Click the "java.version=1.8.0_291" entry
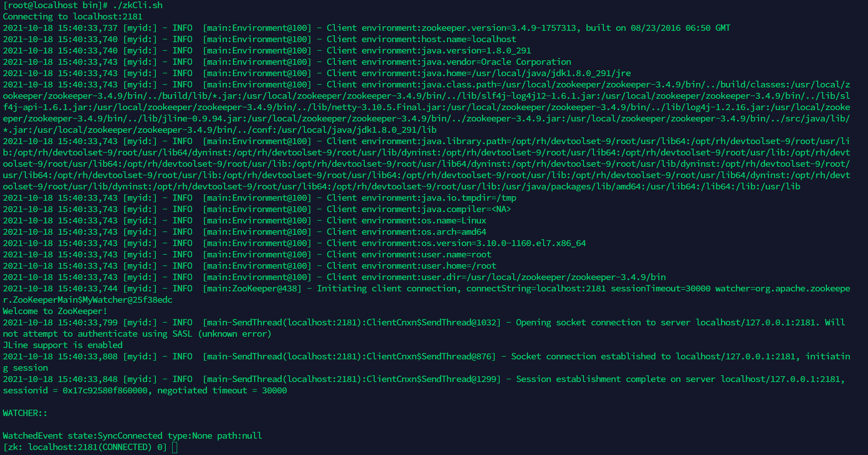868x455 pixels. (476, 51)
